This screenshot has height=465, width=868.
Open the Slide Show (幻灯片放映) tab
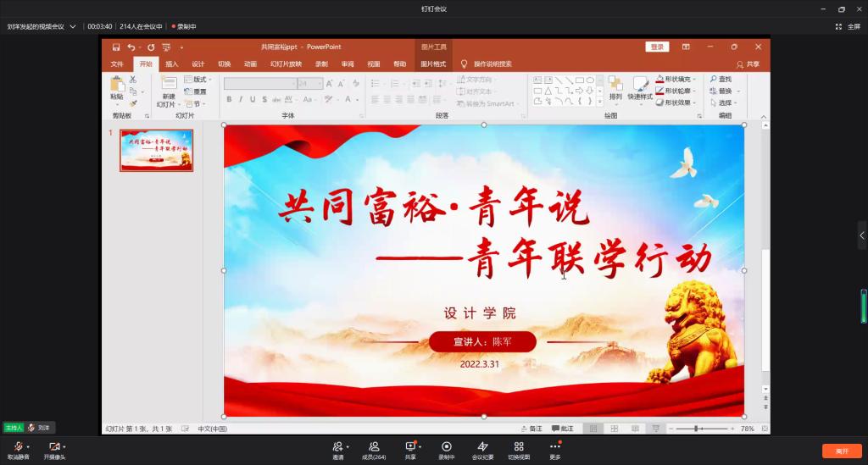click(x=286, y=64)
